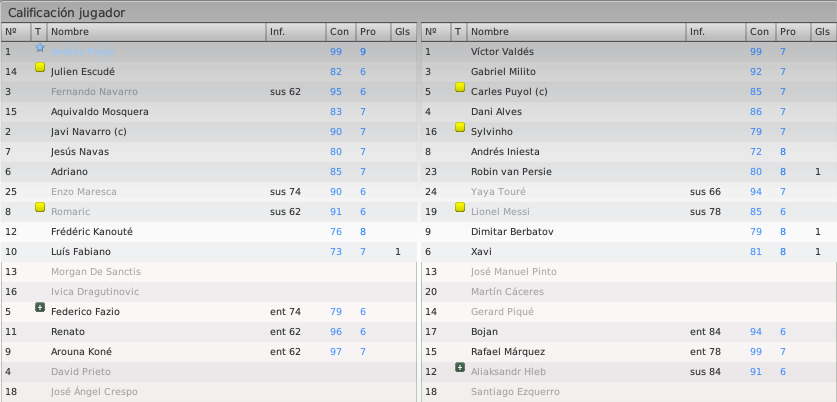Screen dimensions: 837x402
Task: Click Federico Fazio's substitution icon
Action: click(x=40, y=307)
